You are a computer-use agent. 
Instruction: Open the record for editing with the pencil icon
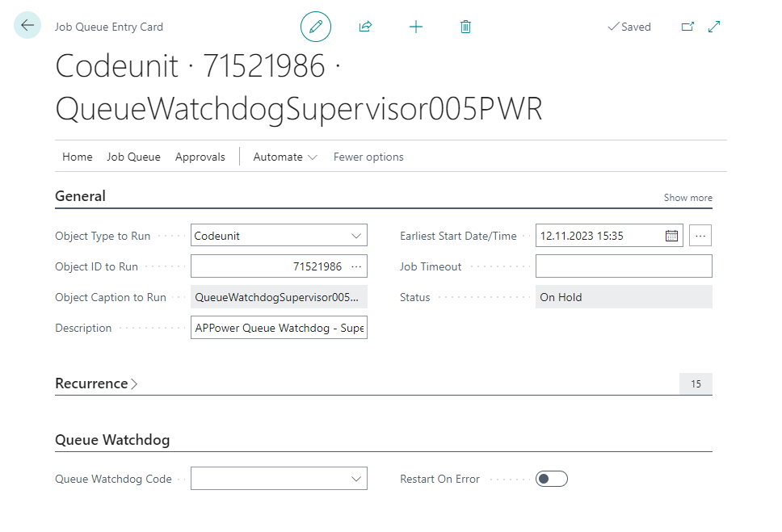coord(316,27)
